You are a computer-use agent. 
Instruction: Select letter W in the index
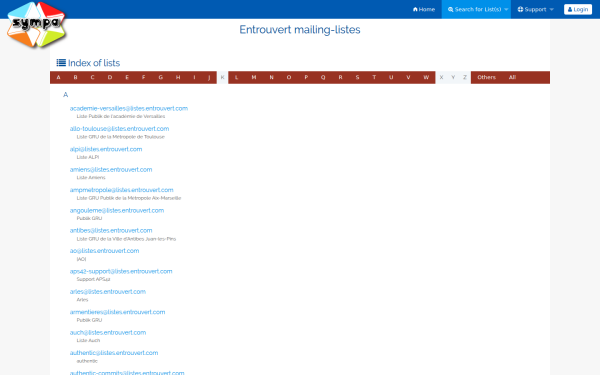tap(426, 77)
